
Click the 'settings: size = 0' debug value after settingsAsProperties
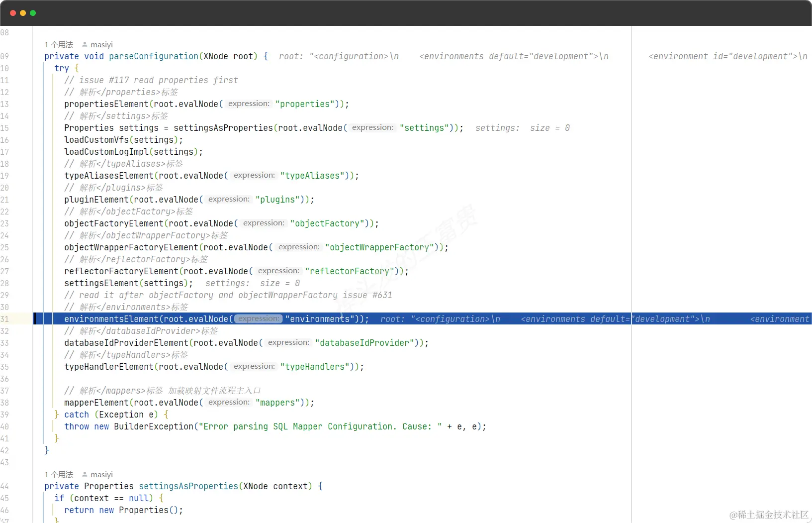[x=523, y=128]
